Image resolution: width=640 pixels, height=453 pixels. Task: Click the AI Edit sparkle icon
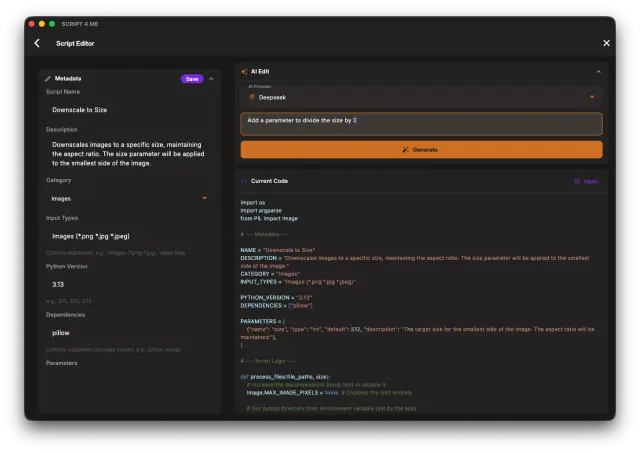(x=244, y=72)
